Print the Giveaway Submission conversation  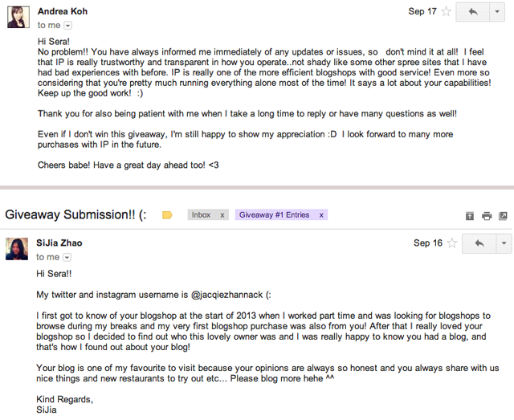[x=487, y=215]
